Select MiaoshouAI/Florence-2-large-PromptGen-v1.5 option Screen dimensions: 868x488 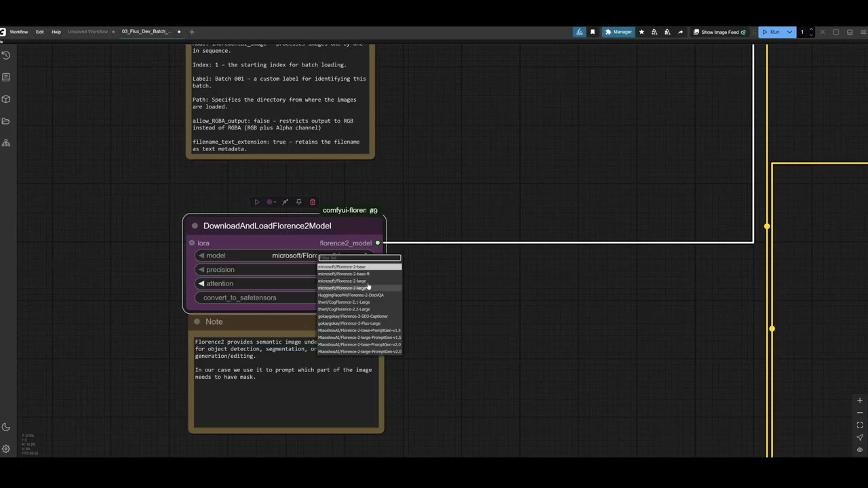pyautogui.click(x=359, y=338)
